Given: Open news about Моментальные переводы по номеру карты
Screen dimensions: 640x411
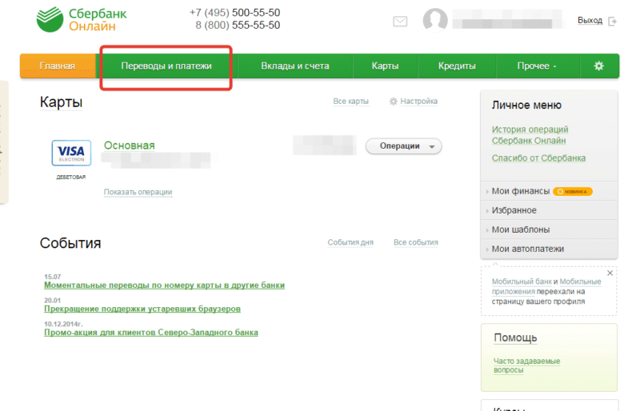Looking at the screenshot, I should [x=164, y=285].
